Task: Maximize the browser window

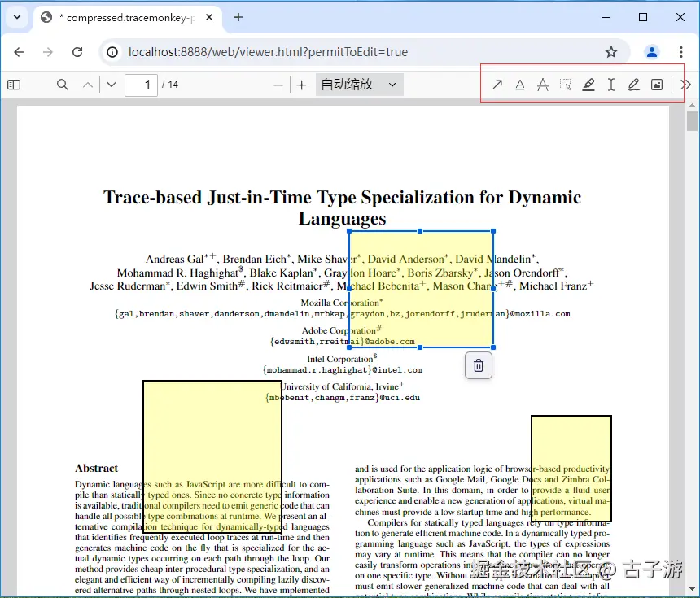Action: click(643, 17)
